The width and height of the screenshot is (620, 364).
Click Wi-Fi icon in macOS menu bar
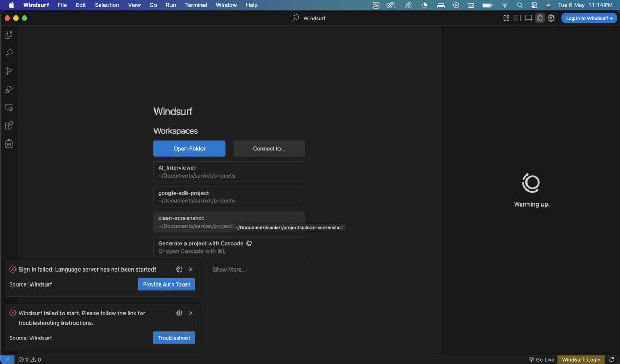pyautogui.click(x=505, y=5)
